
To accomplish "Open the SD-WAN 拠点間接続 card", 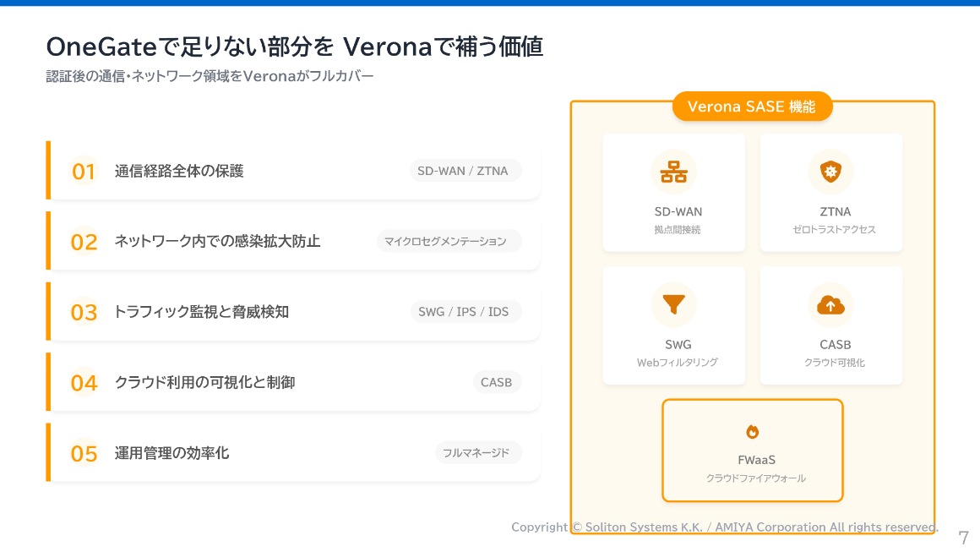I will (673, 193).
